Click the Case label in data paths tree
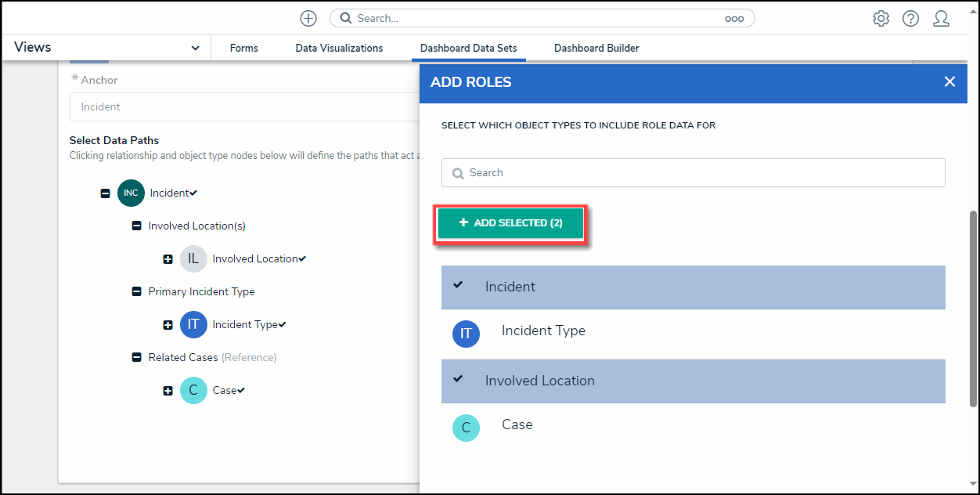 tap(225, 390)
